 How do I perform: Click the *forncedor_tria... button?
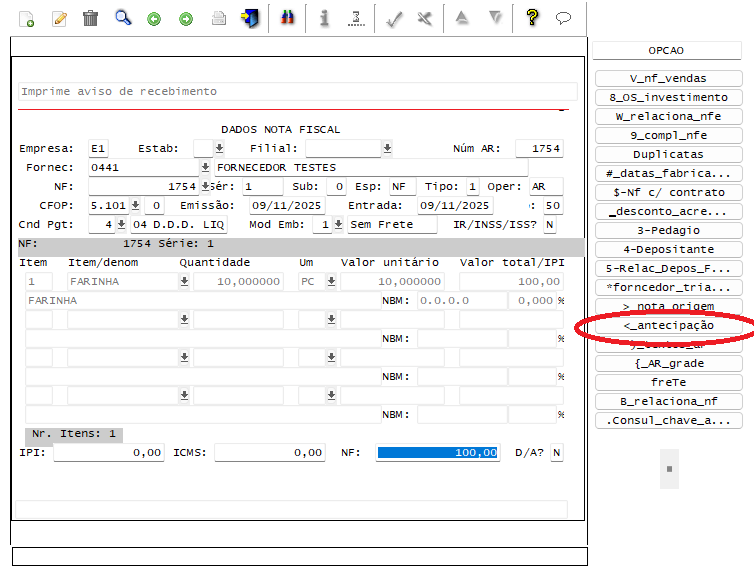coord(668,287)
